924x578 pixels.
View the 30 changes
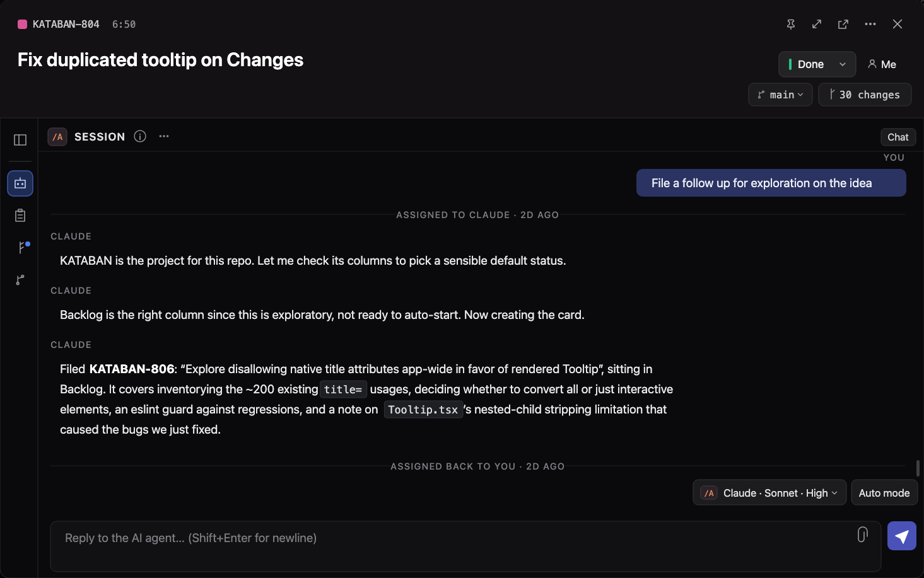click(865, 95)
